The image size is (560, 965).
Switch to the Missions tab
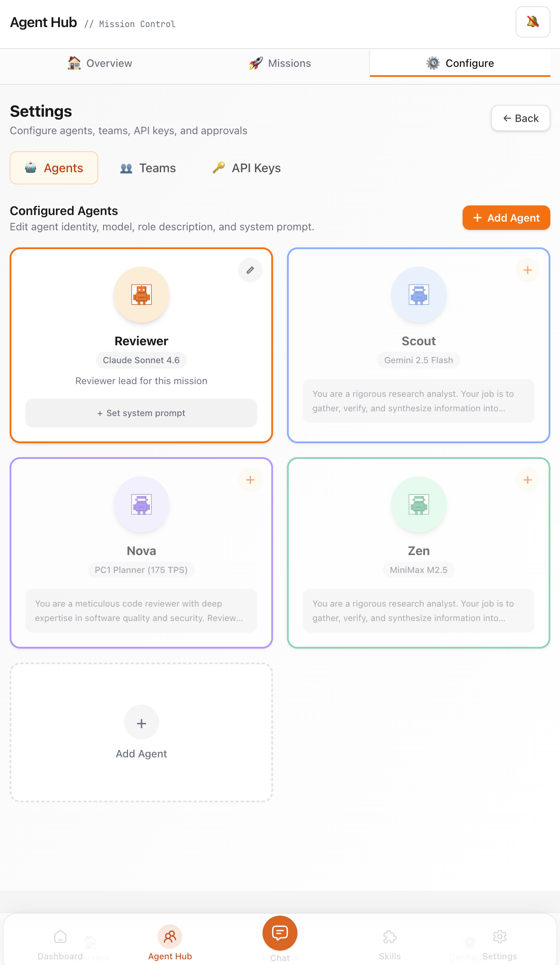coord(280,63)
